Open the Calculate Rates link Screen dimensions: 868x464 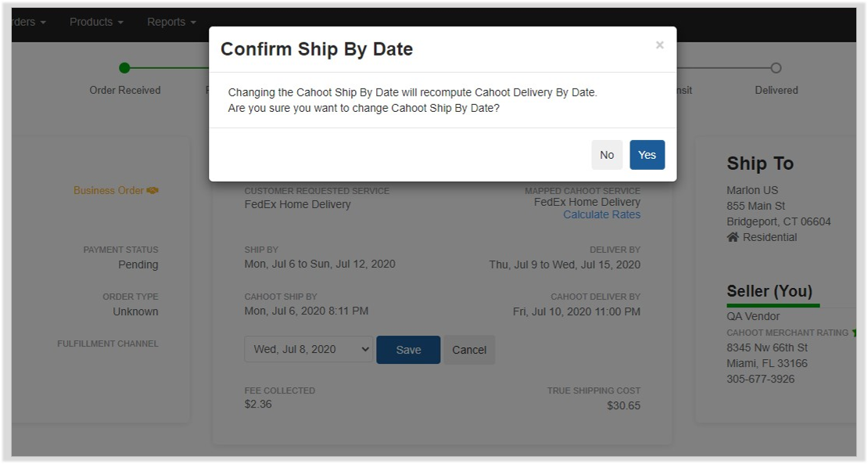(x=601, y=215)
